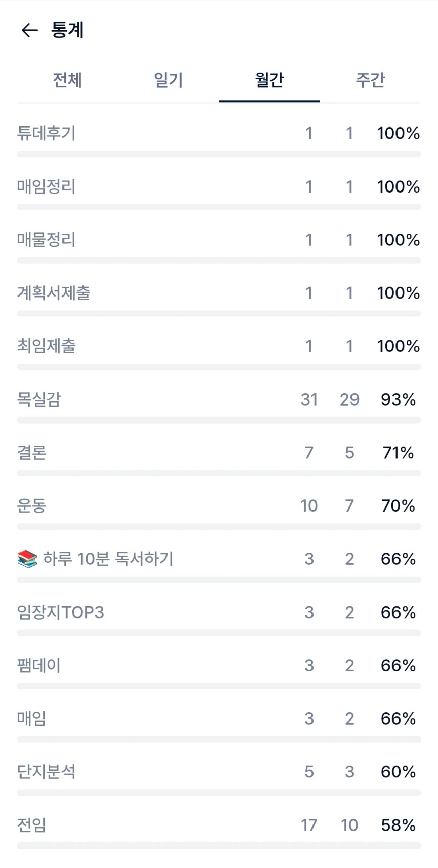Open the 일기 tab

pos(169,80)
